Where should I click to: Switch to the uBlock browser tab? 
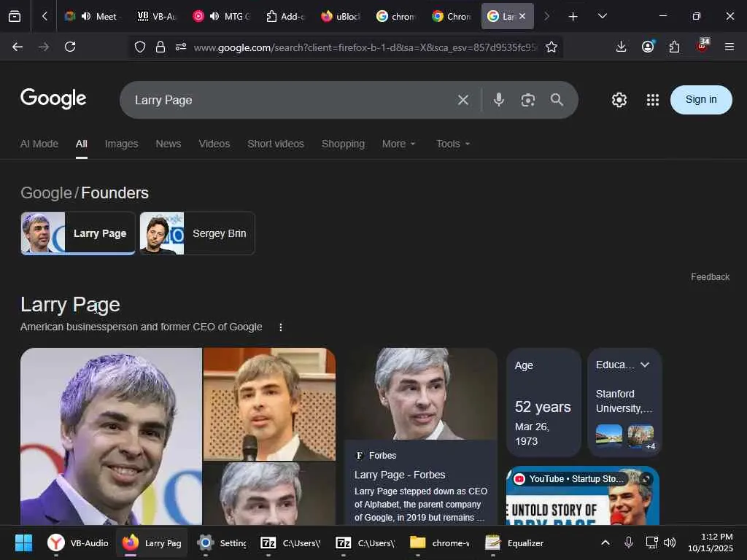[x=340, y=17]
